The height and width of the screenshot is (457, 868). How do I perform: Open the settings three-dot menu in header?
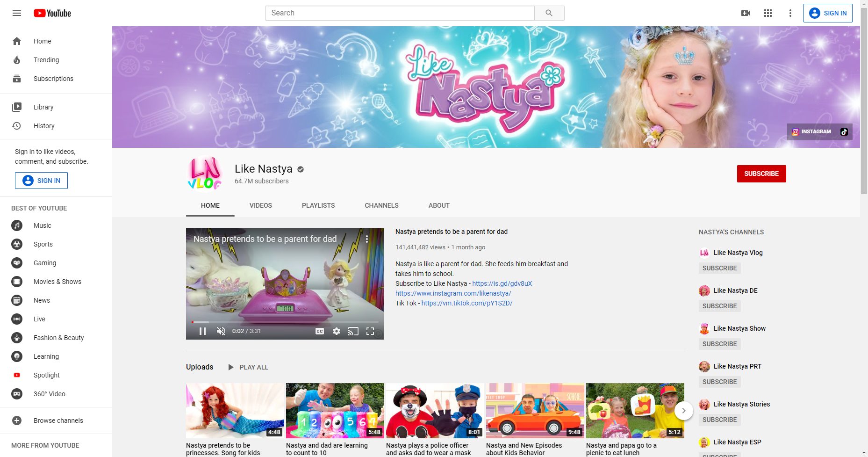click(790, 13)
